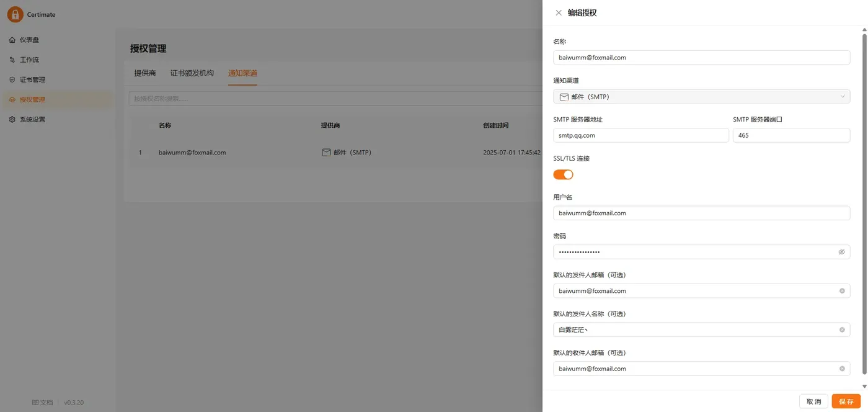The width and height of the screenshot is (868, 412).
Task: Click the 保存 save button
Action: pyautogui.click(x=846, y=401)
